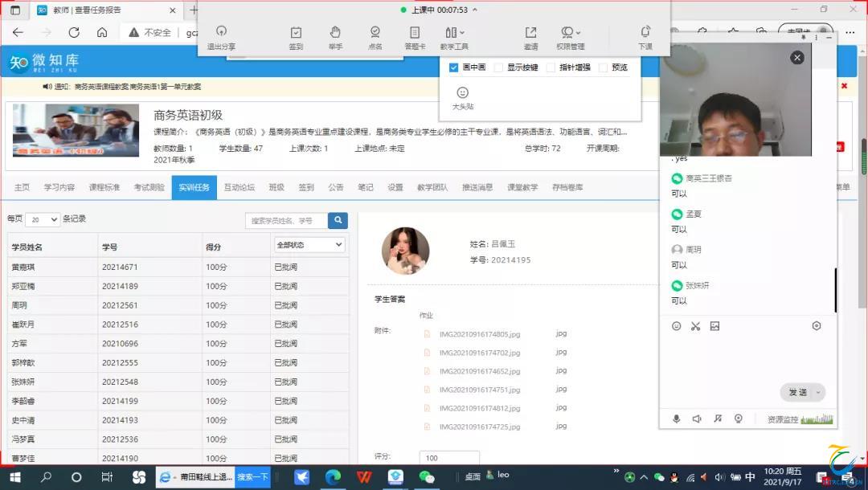The width and height of the screenshot is (868, 490).
Task: Enable the 指针增强 checkbox
Action: coord(551,67)
